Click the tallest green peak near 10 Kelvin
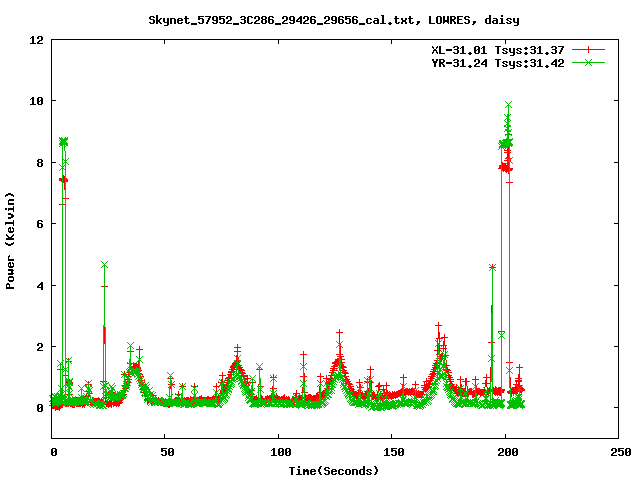The width and height of the screenshot is (640, 480). coord(508,105)
